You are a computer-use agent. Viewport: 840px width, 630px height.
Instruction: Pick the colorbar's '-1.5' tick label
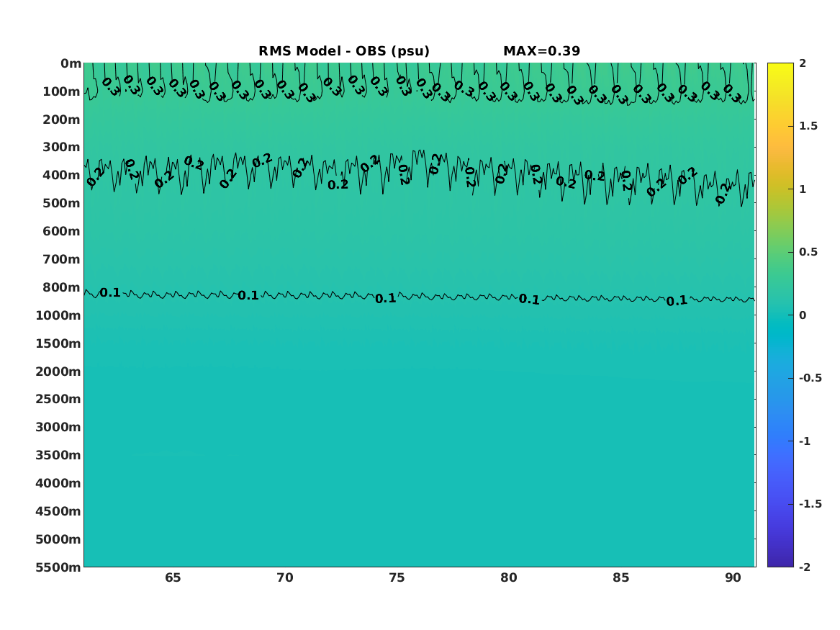pyautogui.click(x=810, y=503)
